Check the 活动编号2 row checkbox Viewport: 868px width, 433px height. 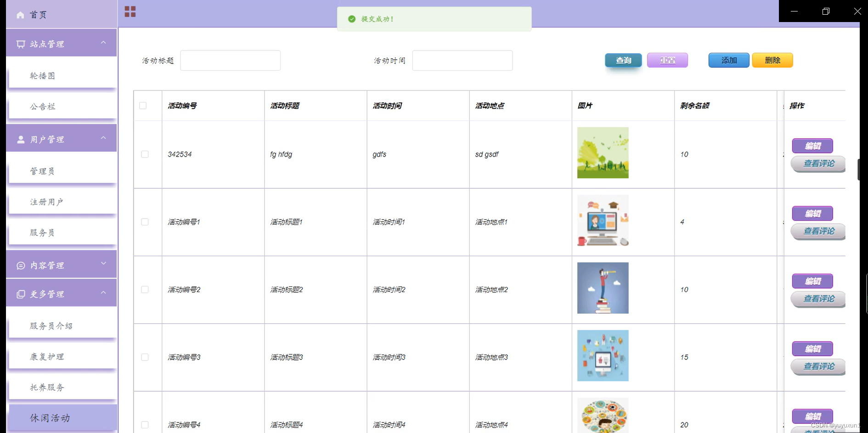click(x=145, y=289)
